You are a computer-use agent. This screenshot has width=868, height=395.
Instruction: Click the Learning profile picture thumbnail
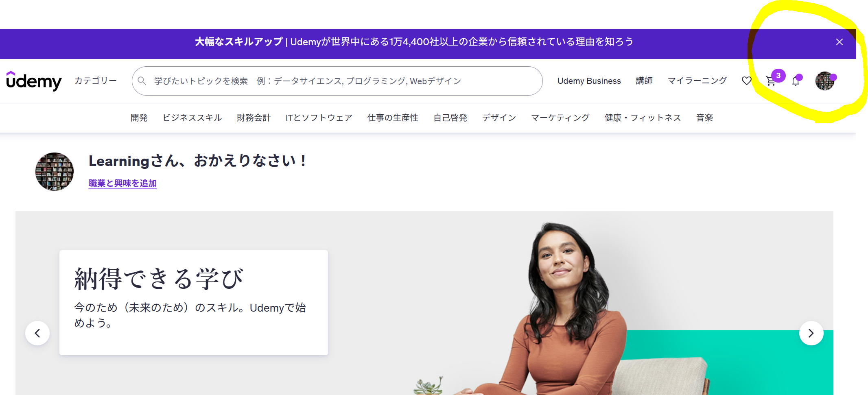click(x=54, y=172)
